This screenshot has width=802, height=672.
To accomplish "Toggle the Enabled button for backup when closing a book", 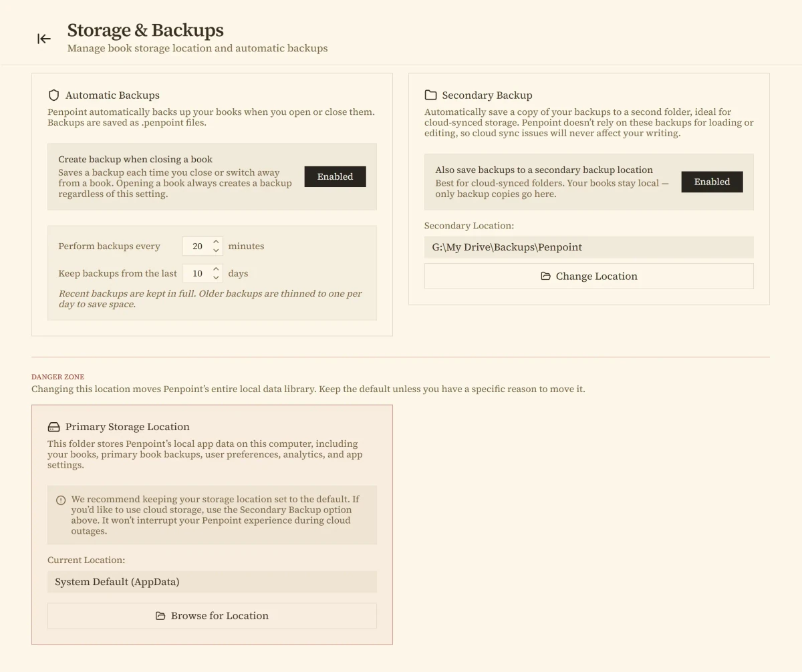I will tap(335, 176).
